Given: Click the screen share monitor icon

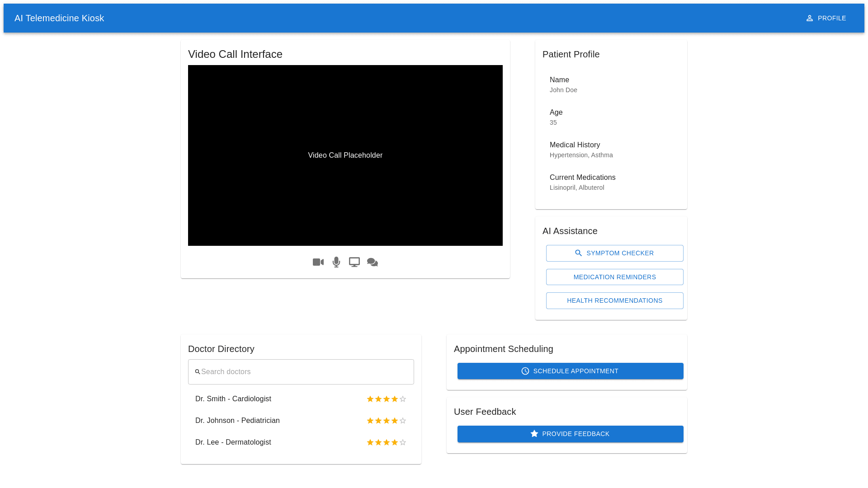Looking at the screenshot, I should tap(354, 262).
